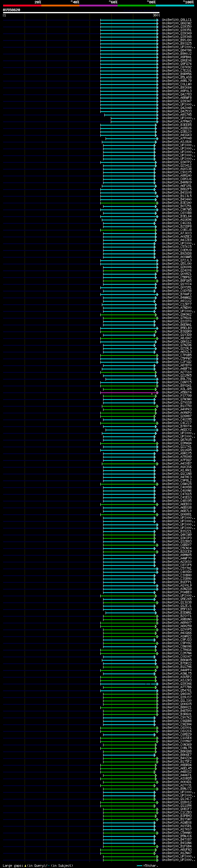The image size is (197, 868).
Task: Select the UniRef100_A3J8U4 label
Action: click(176, 142)
